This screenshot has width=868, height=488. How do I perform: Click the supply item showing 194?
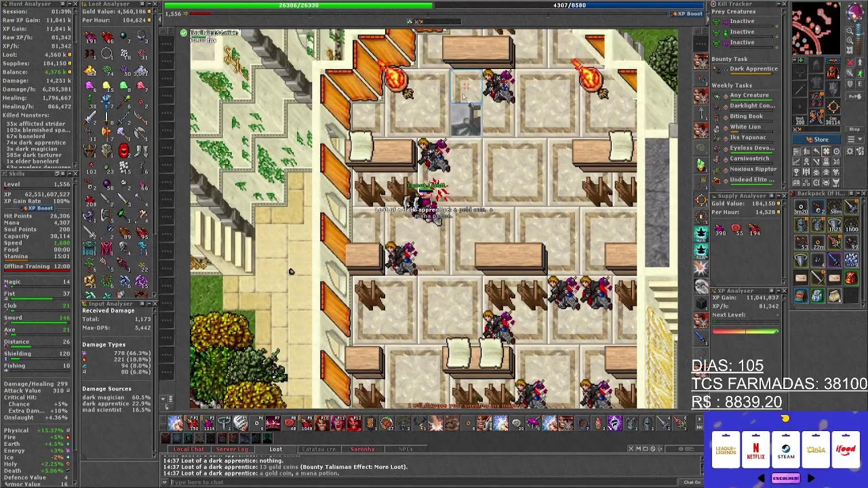coord(754,230)
